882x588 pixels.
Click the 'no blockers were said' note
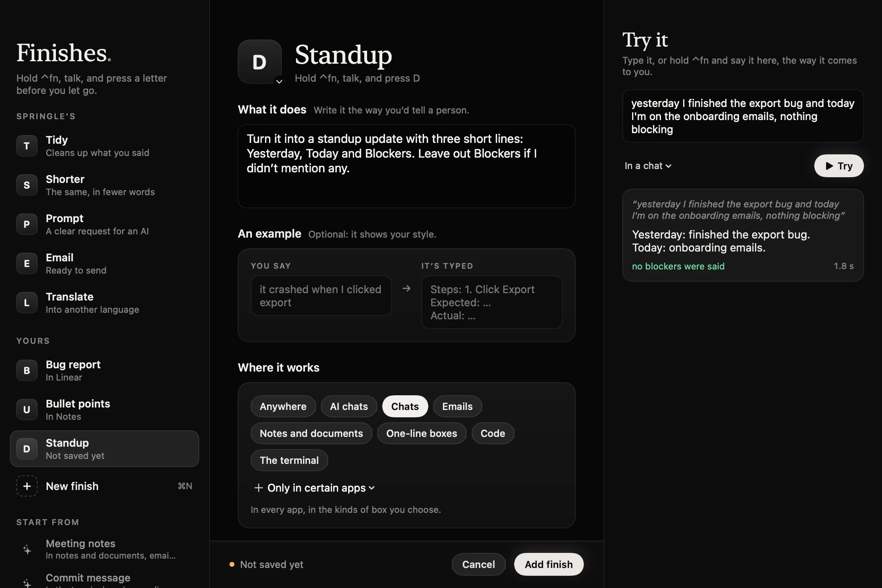pos(678,266)
